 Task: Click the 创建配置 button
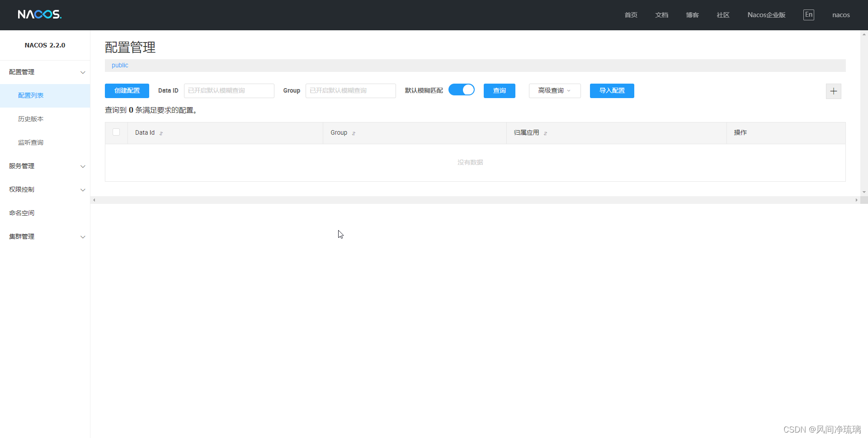[x=127, y=91]
